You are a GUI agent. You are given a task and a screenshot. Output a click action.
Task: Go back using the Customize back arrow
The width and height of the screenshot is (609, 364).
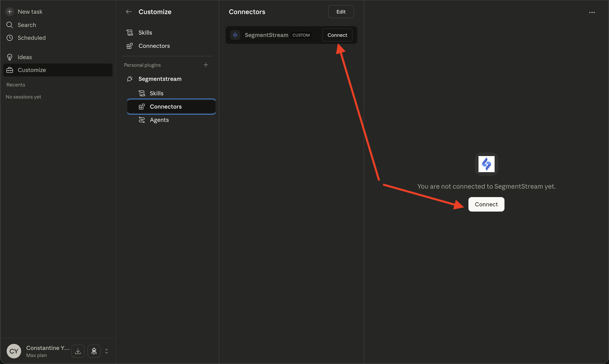click(x=129, y=12)
